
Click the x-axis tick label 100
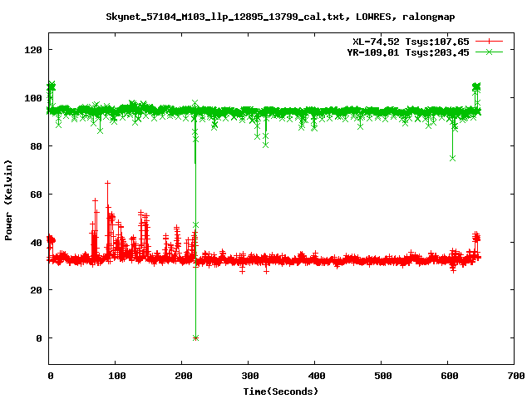[116, 376]
